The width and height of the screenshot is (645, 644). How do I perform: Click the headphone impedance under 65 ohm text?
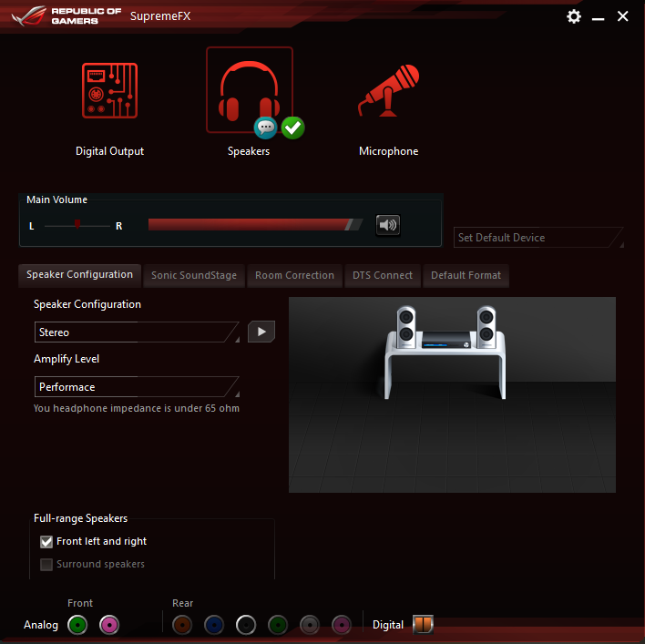click(x=136, y=408)
